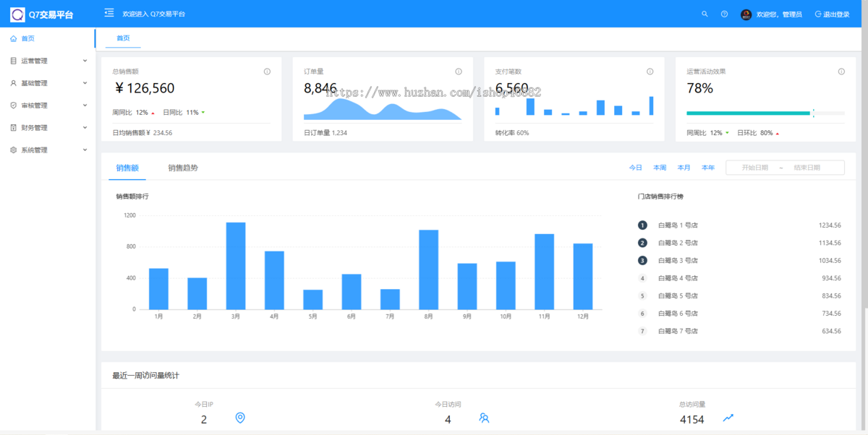Click the 转化率 60% text
The height and width of the screenshot is (435, 868).
(x=512, y=133)
